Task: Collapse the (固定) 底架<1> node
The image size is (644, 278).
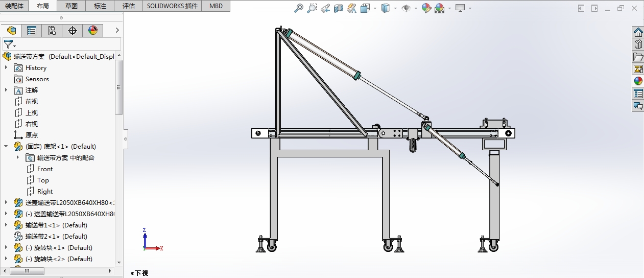Action: (x=6, y=146)
